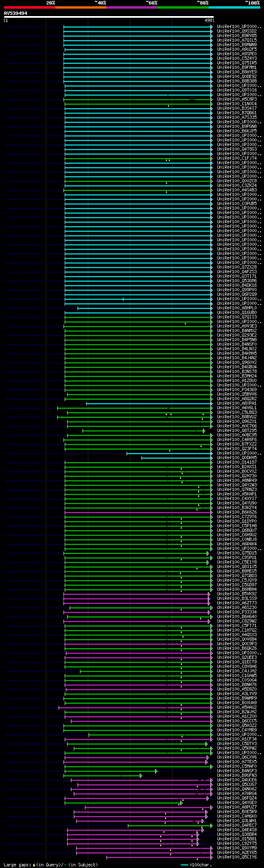Select the query label AV539494
Image resolution: width=264 pixels, height=868 pixels.
click(x=16, y=13)
